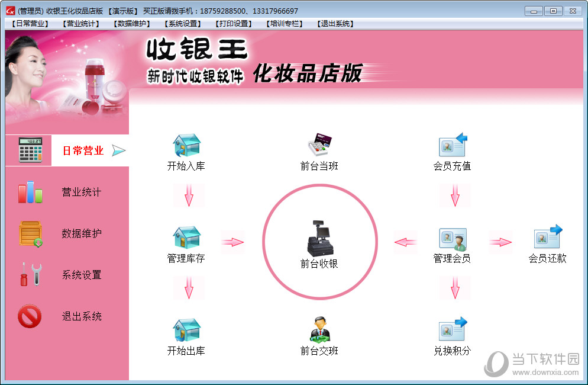Click the 管理库存 text label
This screenshot has width=588, height=385.
tap(186, 258)
